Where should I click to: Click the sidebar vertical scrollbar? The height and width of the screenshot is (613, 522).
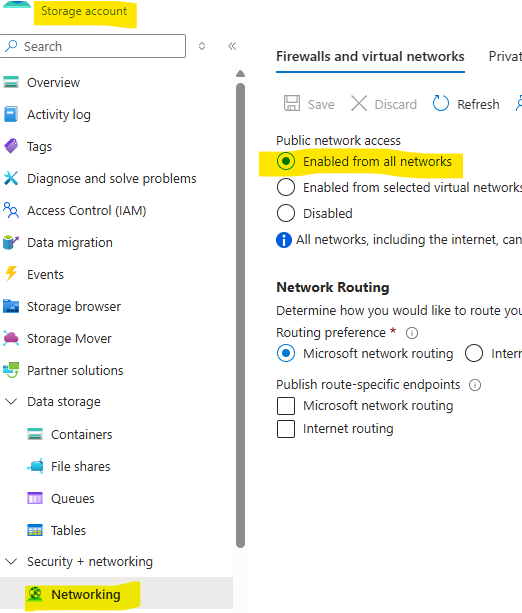pyautogui.click(x=240, y=315)
